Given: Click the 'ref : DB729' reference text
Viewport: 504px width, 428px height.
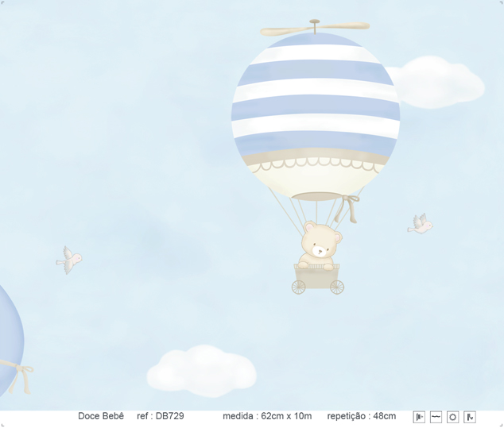Looking at the screenshot, I should [161, 416].
